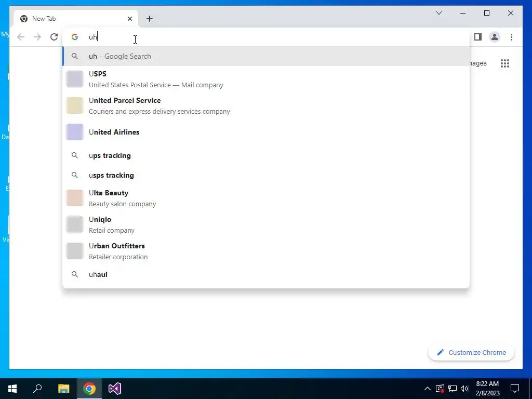Click the Ulta Beauty thumbnail
Image resolution: width=532 pixels, height=399 pixels.
click(75, 198)
